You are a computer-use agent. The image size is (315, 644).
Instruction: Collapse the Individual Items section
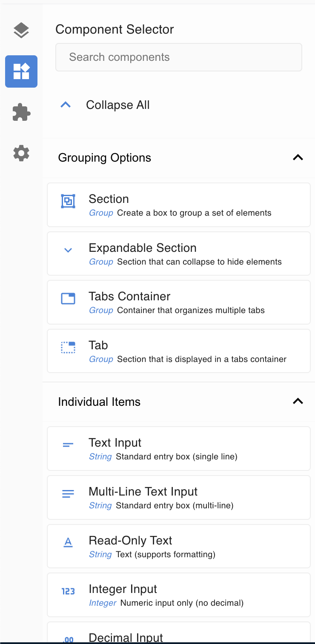point(298,402)
